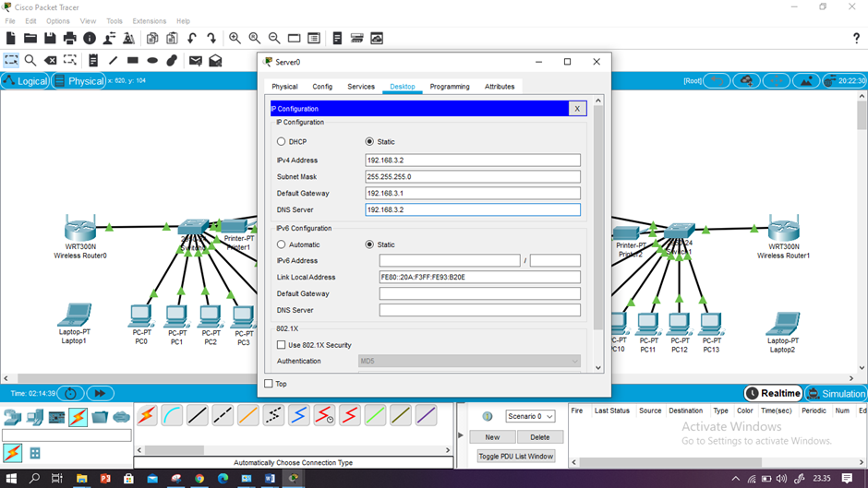868x488 pixels.
Task: Click the Copy icon in toolbar
Action: (152, 38)
